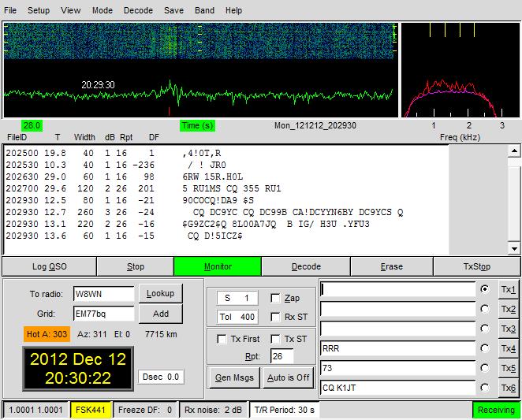Enable the Zap checkbox
The image size is (522, 420).
(x=275, y=299)
